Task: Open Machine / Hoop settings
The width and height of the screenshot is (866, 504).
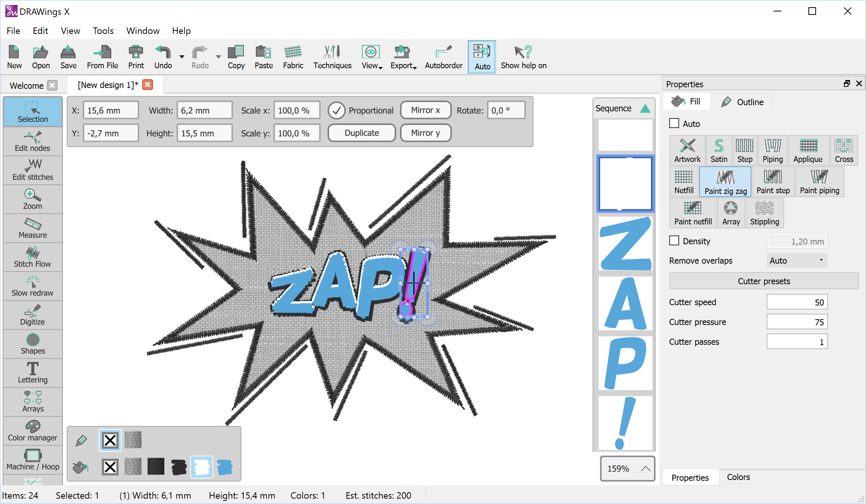Action: (x=33, y=460)
